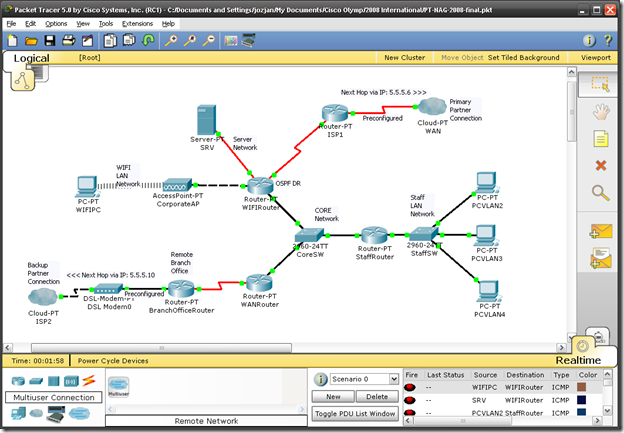
Task: Open the View menu
Action: click(x=83, y=24)
